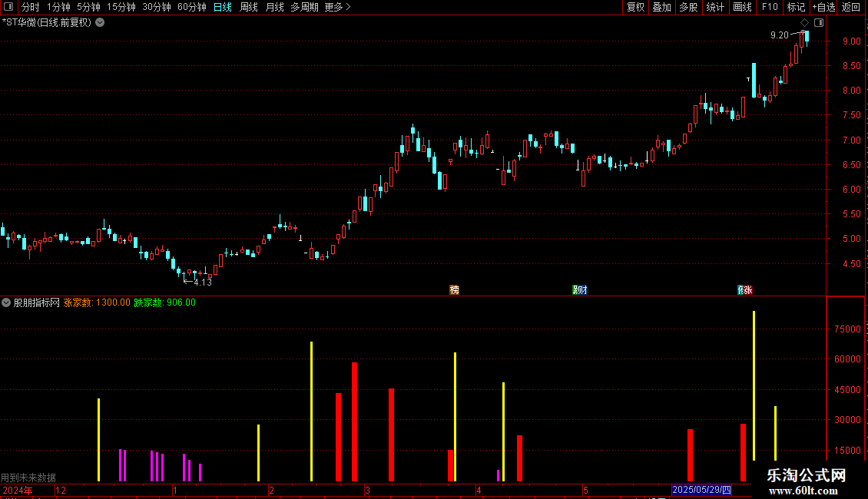
Task: Click the 叠加 overlay button
Action: pyautogui.click(x=661, y=7)
